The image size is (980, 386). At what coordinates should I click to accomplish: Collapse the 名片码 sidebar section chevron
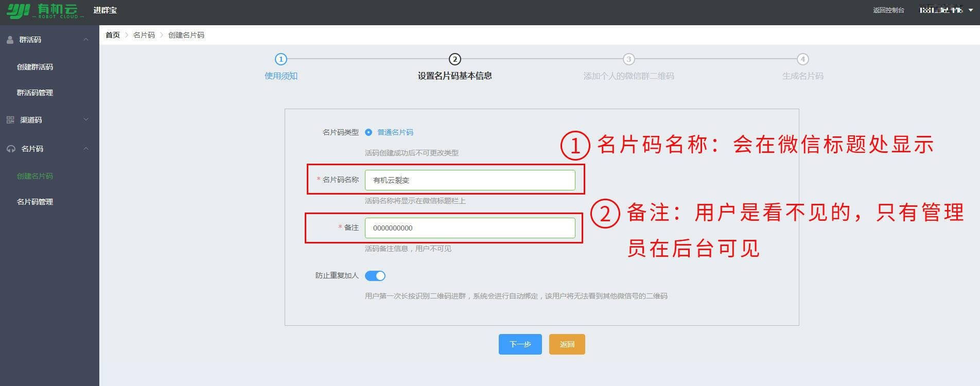pyautogui.click(x=86, y=149)
